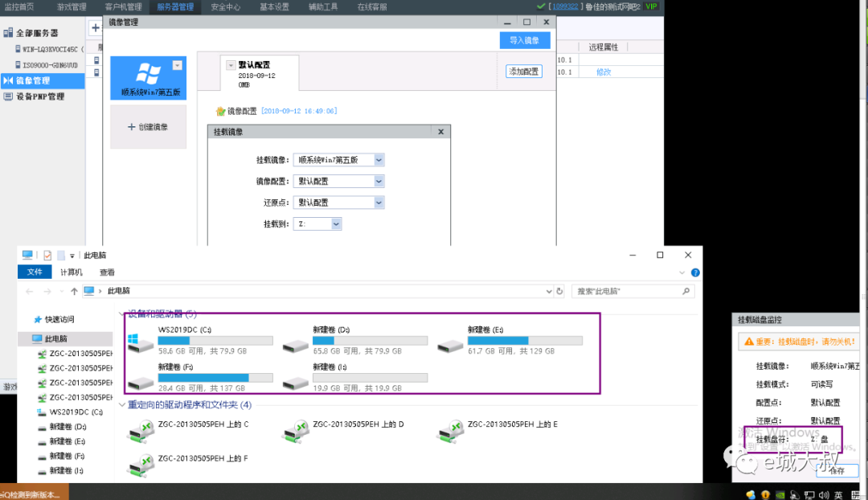Open the 计算机 ribbon tab in Explorer
The width and height of the screenshot is (868, 500).
(71, 273)
